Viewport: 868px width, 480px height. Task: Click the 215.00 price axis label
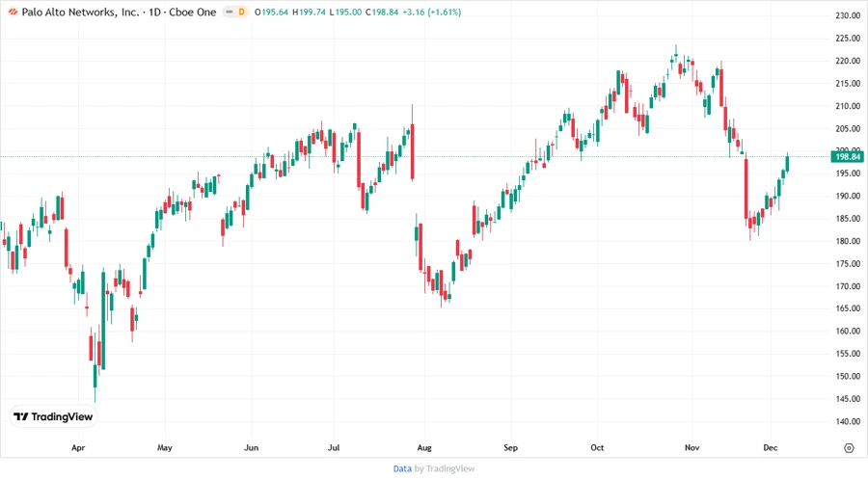848,84
